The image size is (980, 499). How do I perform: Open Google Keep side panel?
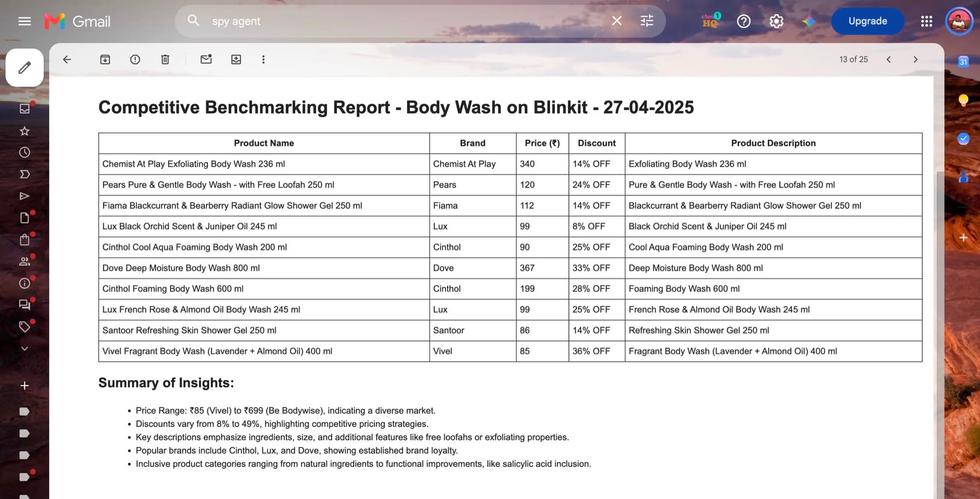(x=963, y=100)
